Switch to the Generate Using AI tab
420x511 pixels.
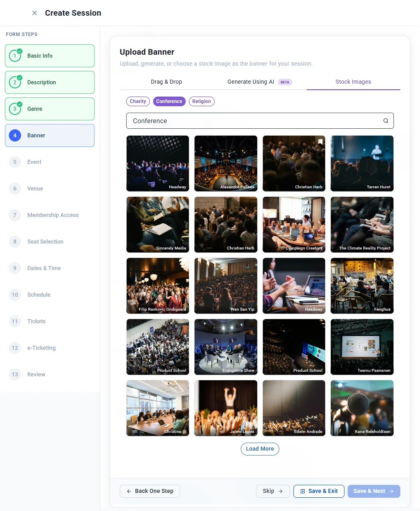pos(260,82)
